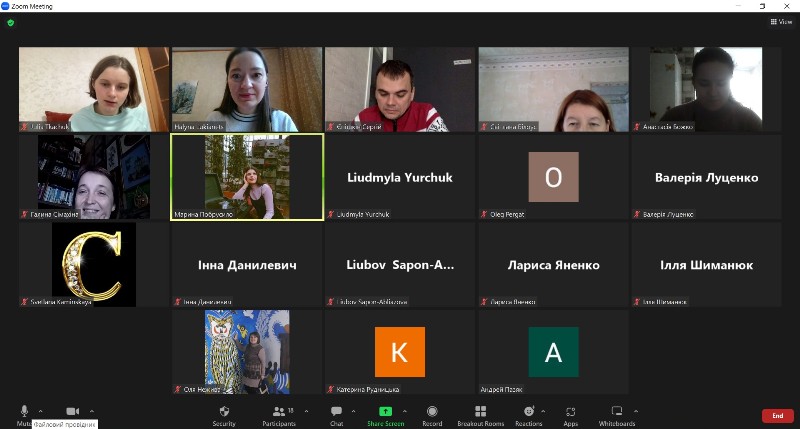
Task: Open share options arrow beside Share Screen
Action: click(x=405, y=411)
